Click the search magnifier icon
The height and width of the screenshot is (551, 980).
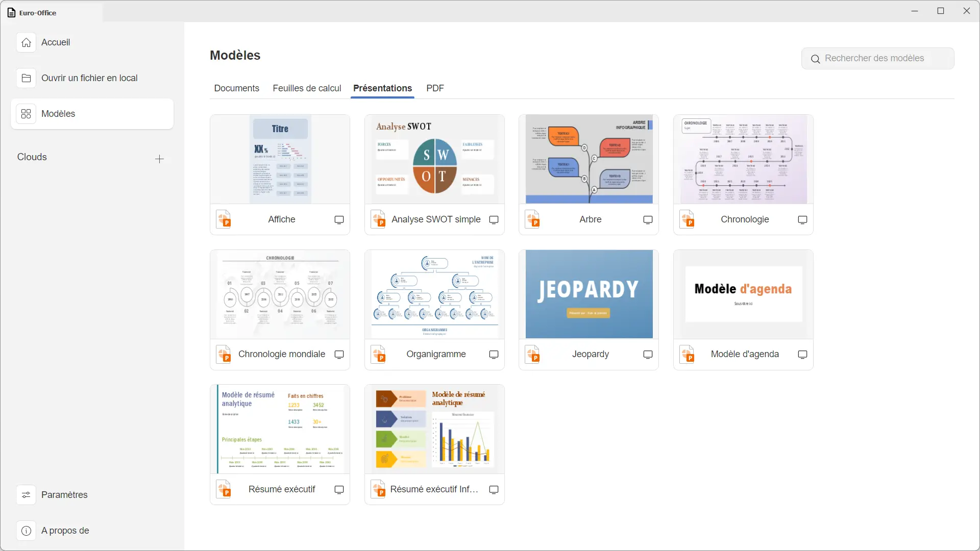pyautogui.click(x=816, y=59)
